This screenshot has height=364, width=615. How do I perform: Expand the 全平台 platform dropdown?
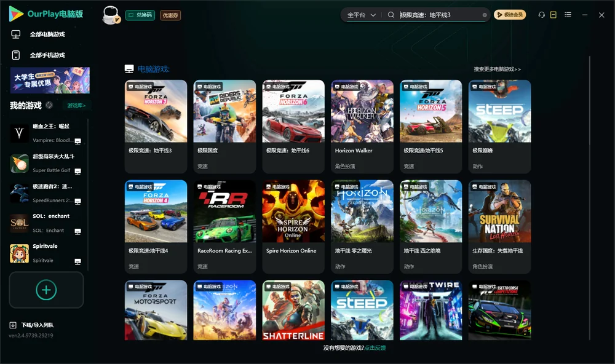362,15
